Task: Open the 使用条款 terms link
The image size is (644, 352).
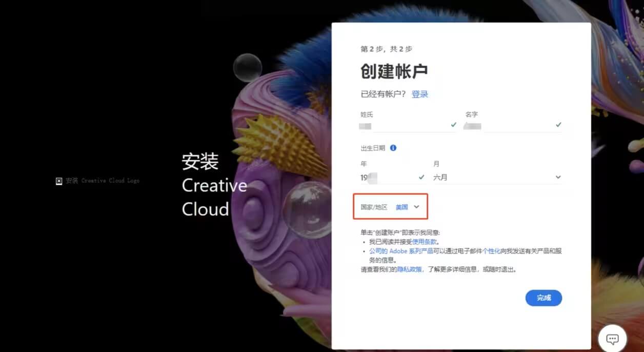Action: 425,242
